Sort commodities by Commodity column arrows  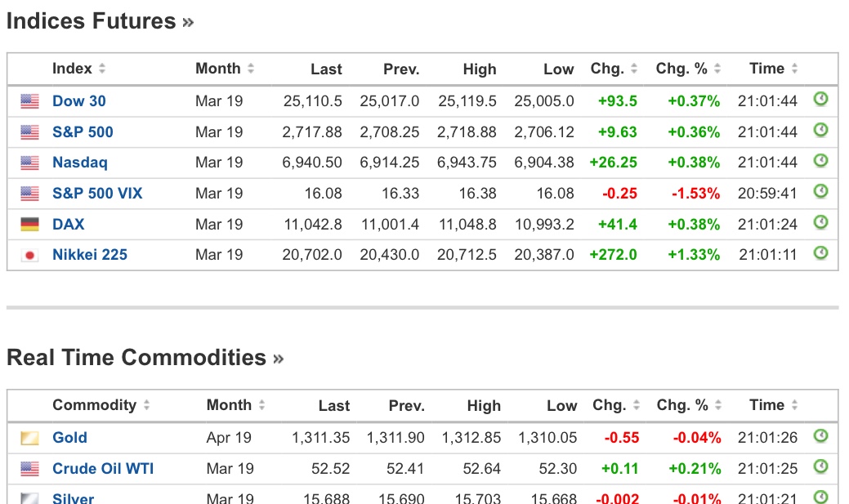click(146, 406)
